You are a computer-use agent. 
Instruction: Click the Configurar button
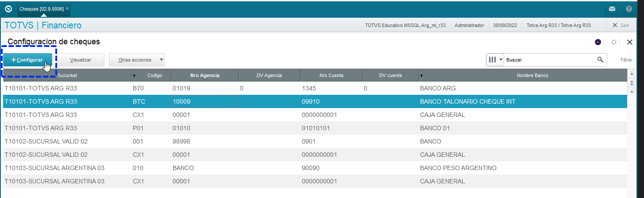pyautogui.click(x=28, y=60)
